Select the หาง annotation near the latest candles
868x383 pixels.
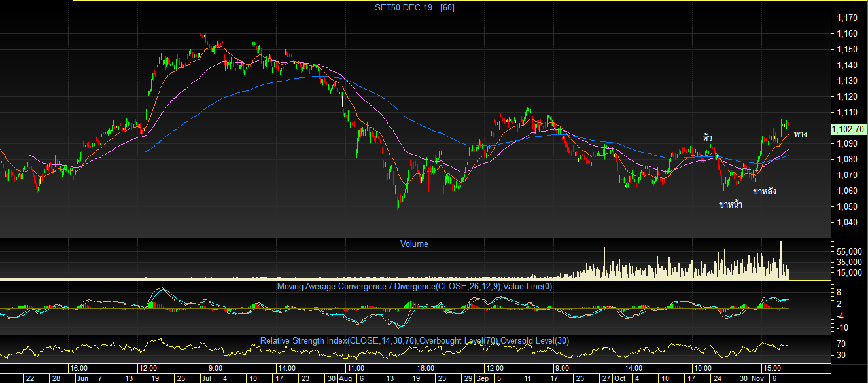800,134
